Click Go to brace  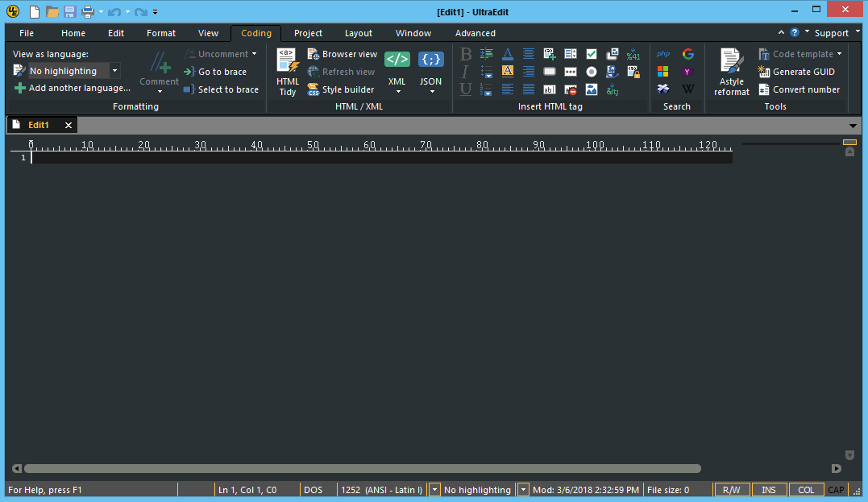click(215, 72)
